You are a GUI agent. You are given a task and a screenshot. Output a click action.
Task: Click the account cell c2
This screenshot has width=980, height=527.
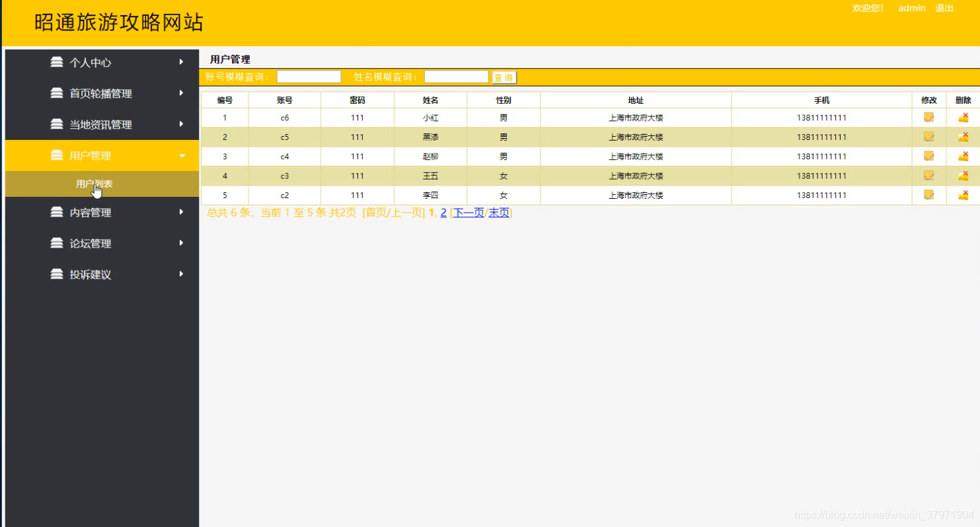pos(285,195)
